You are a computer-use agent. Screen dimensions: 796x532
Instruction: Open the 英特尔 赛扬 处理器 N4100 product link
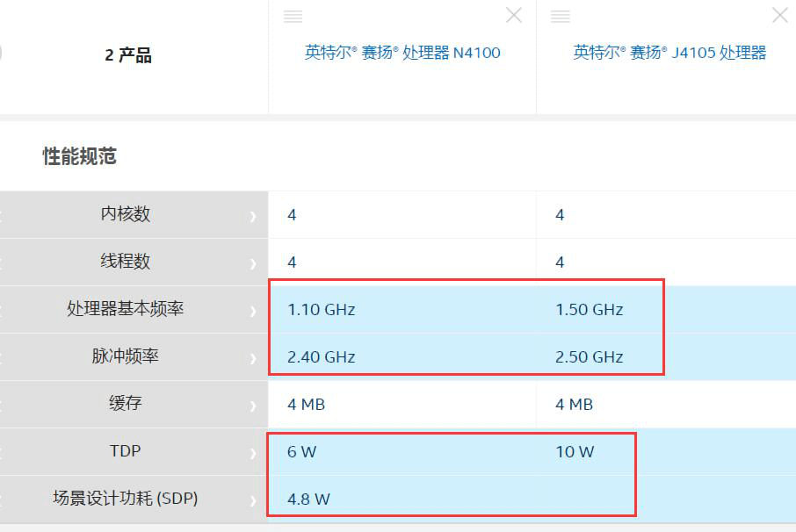(x=402, y=53)
